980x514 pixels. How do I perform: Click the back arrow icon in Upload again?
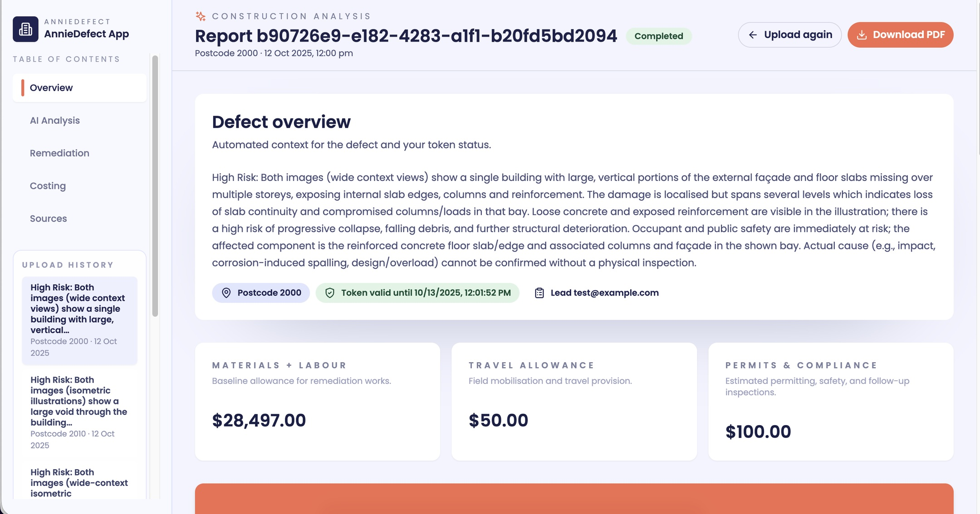pos(753,35)
